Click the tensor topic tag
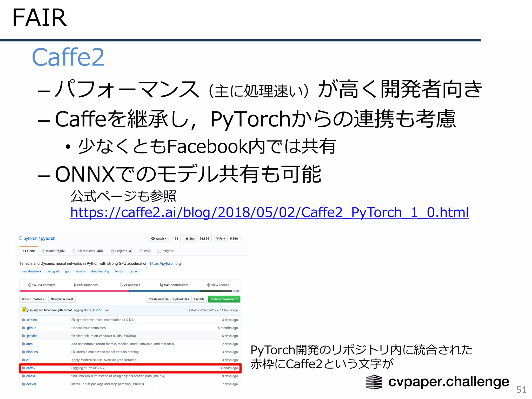 [x=119, y=271]
